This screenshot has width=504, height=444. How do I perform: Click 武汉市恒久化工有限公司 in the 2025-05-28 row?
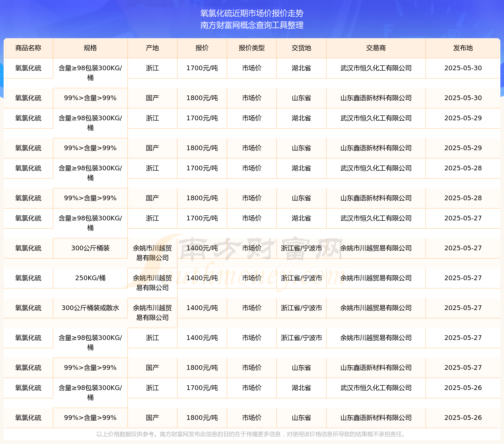[376, 168]
